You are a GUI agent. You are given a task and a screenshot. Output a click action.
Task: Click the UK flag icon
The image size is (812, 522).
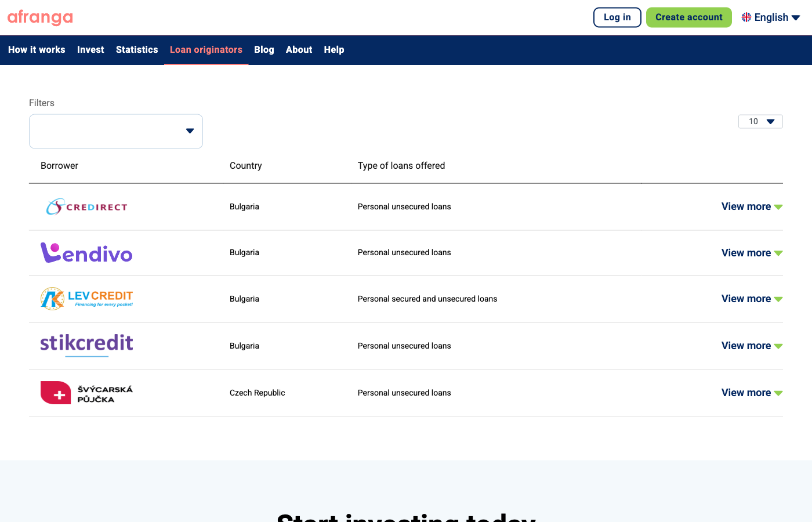click(746, 17)
